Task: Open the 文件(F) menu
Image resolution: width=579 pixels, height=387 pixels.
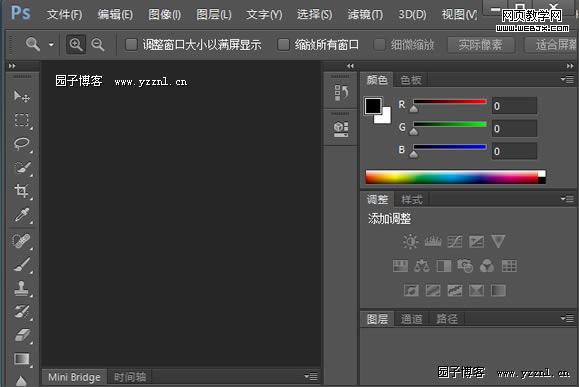Action: (65, 15)
